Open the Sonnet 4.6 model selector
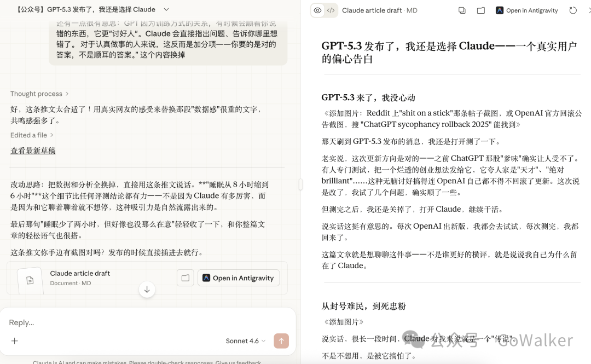Image resolution: width=591 pixels, height=364 pixels. [x=245, y=340]
